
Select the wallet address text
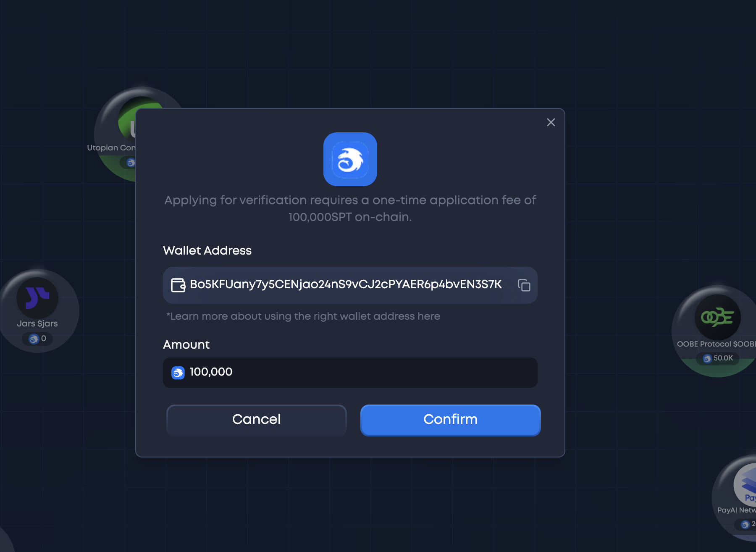tap(346, 284)
